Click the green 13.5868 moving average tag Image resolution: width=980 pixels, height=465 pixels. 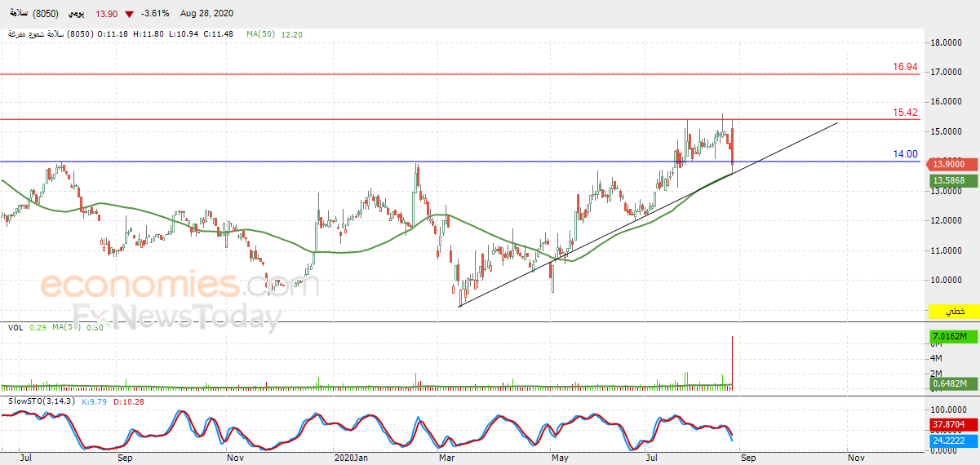click(x=954, y=180)
